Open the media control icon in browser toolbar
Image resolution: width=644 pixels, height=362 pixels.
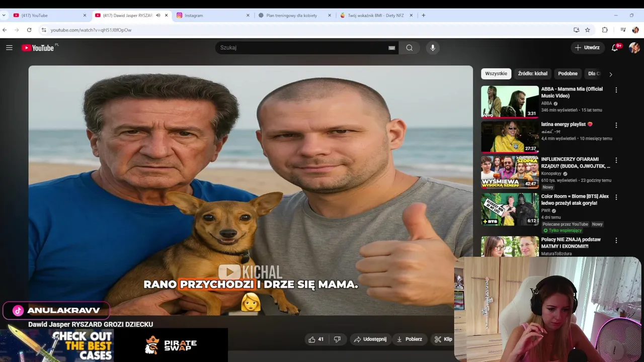pyautogui.click(x=623, y=30)
